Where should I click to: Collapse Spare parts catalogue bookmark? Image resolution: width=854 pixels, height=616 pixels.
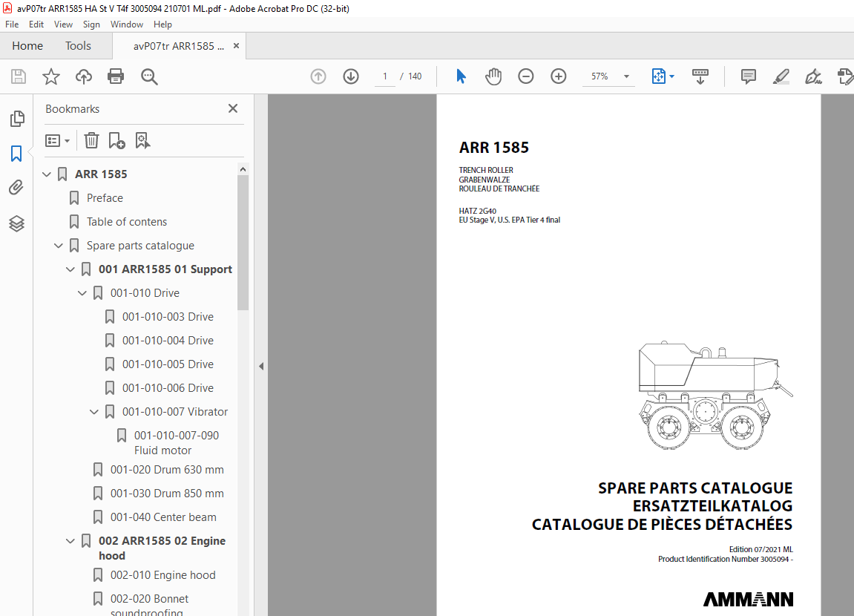(x=59, y=246)
